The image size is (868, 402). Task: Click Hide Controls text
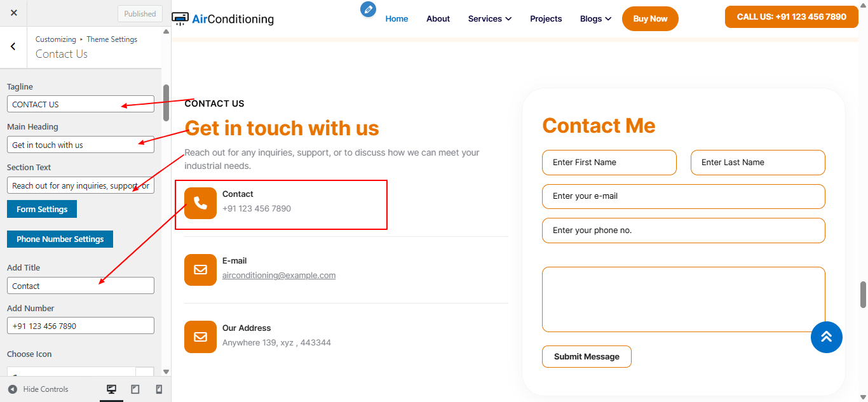(46, 389)
